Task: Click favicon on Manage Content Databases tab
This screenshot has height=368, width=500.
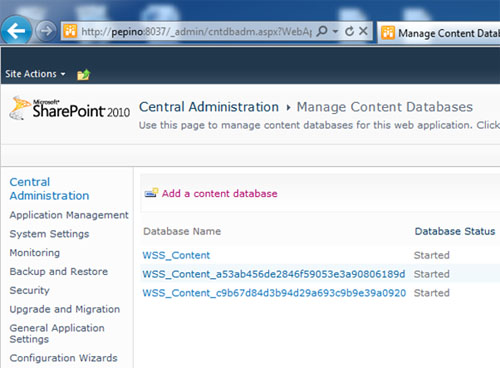Action: coord(388,33)
